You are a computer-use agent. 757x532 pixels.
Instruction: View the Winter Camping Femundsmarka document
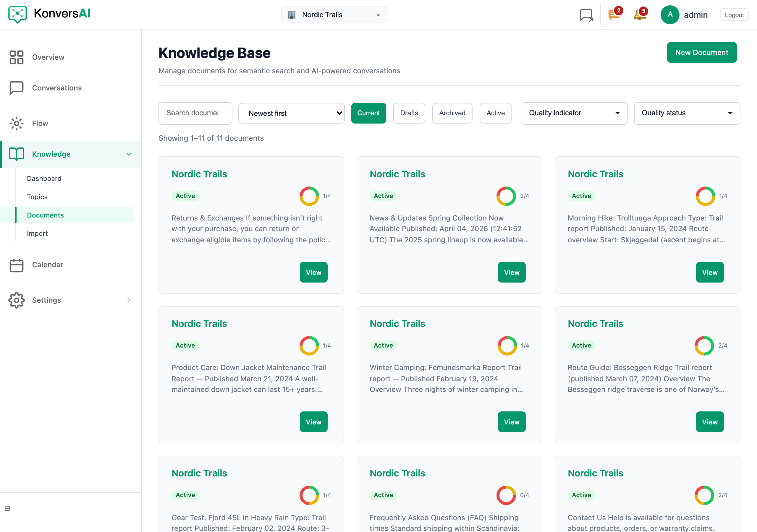click(511, 422)
